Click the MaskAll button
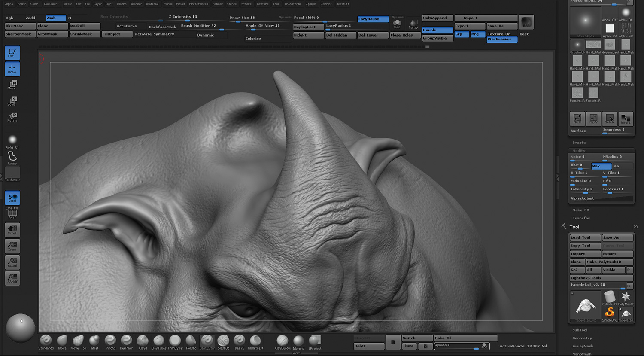This screenshot has width=644, height=356. pos(85,26)
